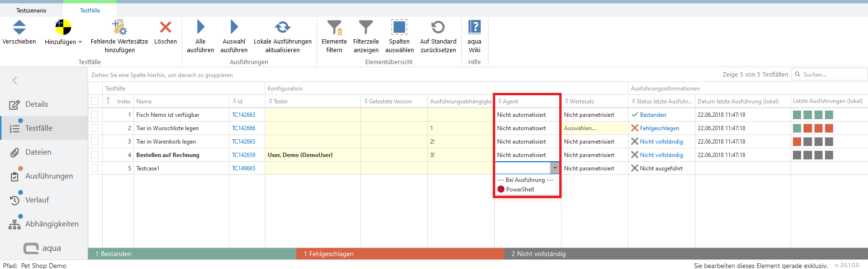Open Ausführungen in the sidebar
Image resolution: width=868 pixels, height=269 pixels.
coord(49,176)
